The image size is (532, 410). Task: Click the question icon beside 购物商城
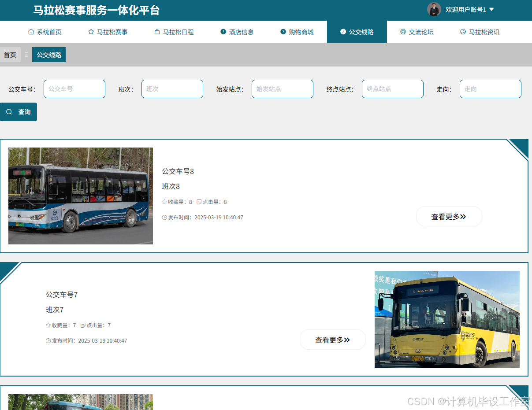click(283, 32)
